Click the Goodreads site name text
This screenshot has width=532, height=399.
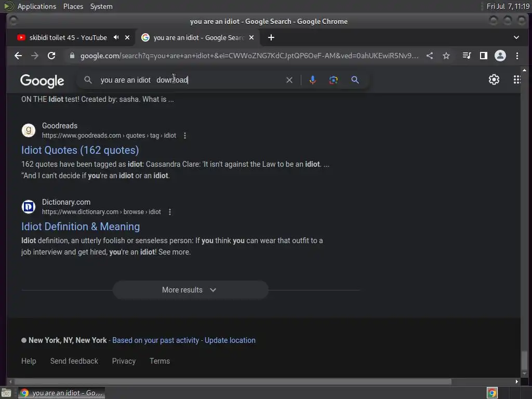60,126
